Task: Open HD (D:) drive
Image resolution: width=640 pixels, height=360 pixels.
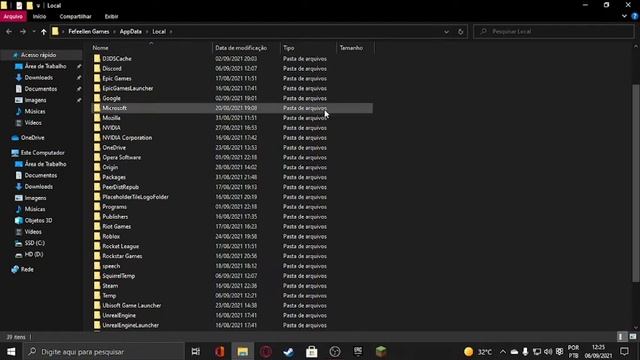Action: pyautogui.click(x=33, y=254)
